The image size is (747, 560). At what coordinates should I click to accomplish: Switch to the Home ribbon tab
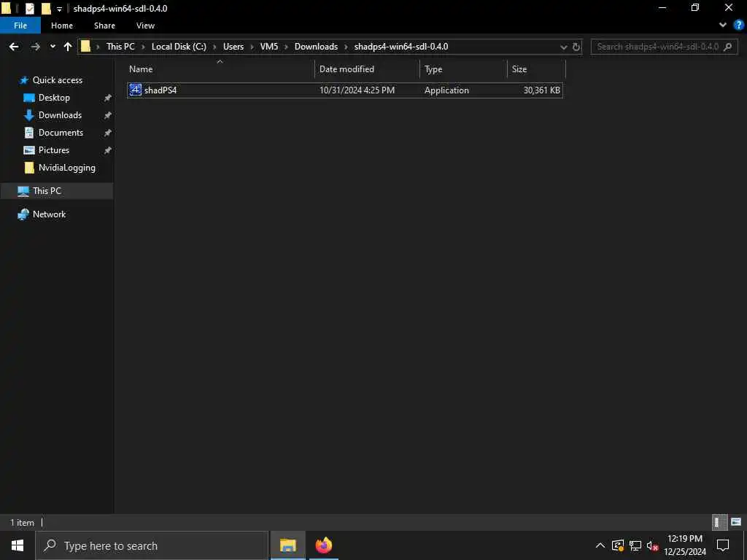click(x=62, y=26)
